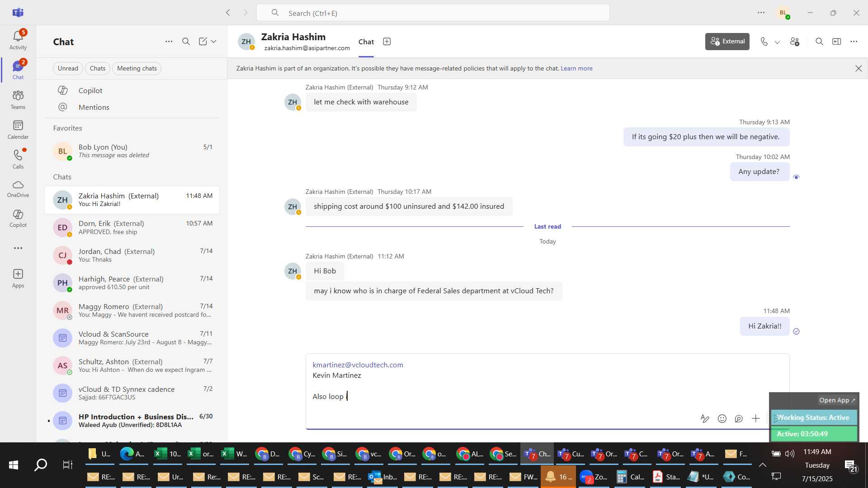Open vCloud & TD Synnex cadence chat
Viewport: 868px width, 488px height.
(x=132, y=393)
